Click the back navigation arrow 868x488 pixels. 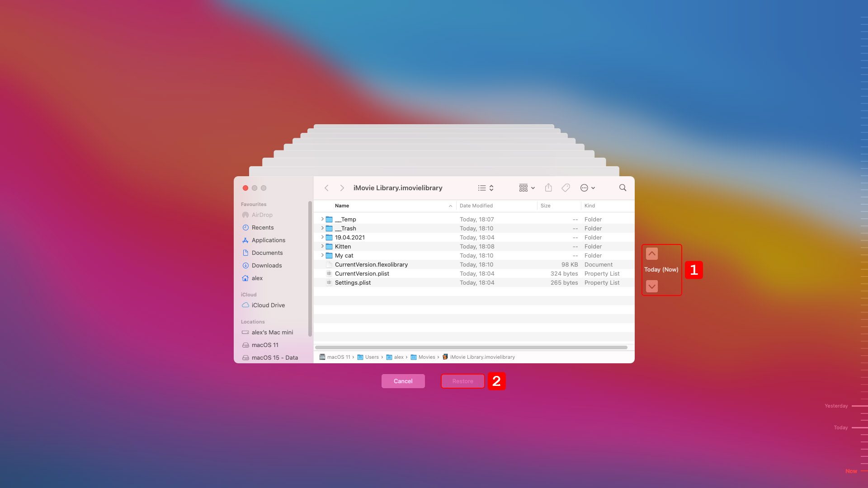click(327, 188)
